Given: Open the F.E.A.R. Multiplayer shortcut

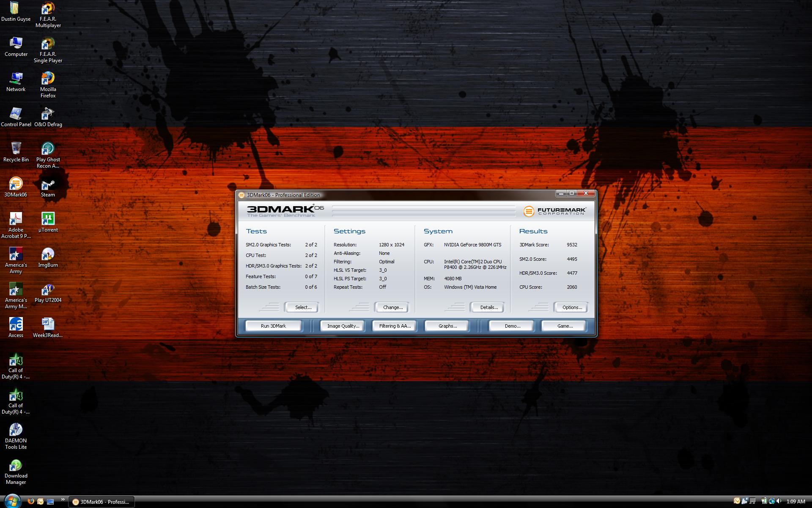Looking at the screenshot, I should [x=48, y=9].
